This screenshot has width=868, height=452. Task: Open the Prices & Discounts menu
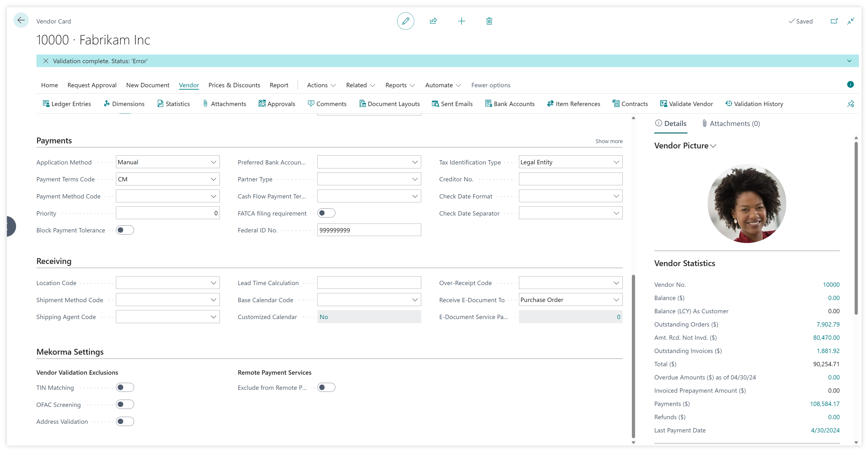234,85
